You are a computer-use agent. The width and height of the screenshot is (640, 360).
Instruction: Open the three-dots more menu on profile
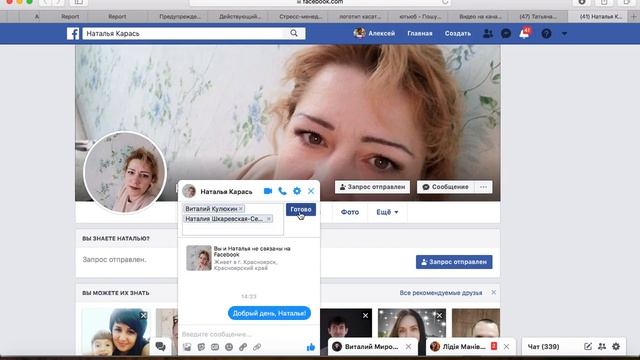tap(484, 187)
